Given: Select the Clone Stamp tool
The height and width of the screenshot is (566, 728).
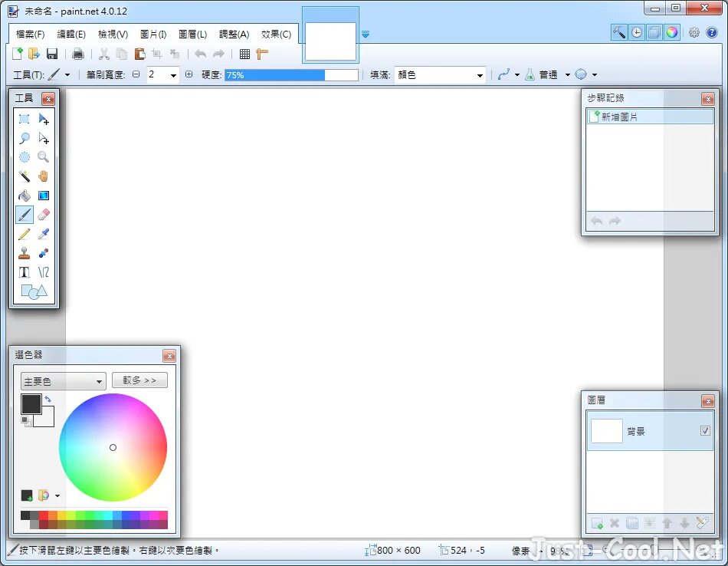Looking at the screenshot, I should coord(25,253).
